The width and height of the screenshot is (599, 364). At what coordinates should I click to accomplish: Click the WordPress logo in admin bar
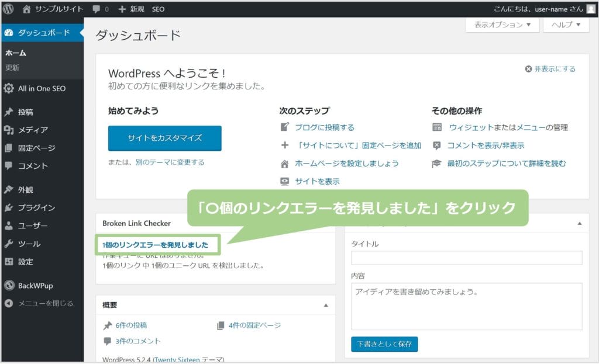8,9
